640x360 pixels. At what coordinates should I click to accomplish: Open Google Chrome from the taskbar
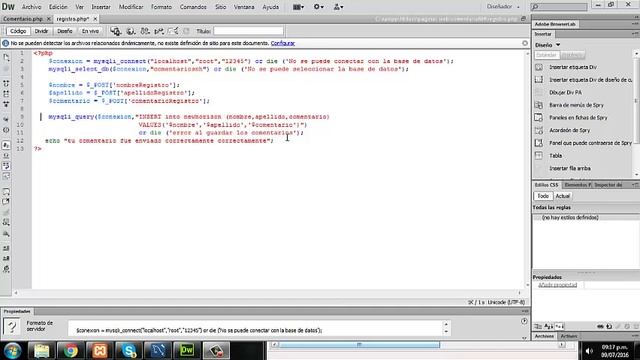(70, 351)
